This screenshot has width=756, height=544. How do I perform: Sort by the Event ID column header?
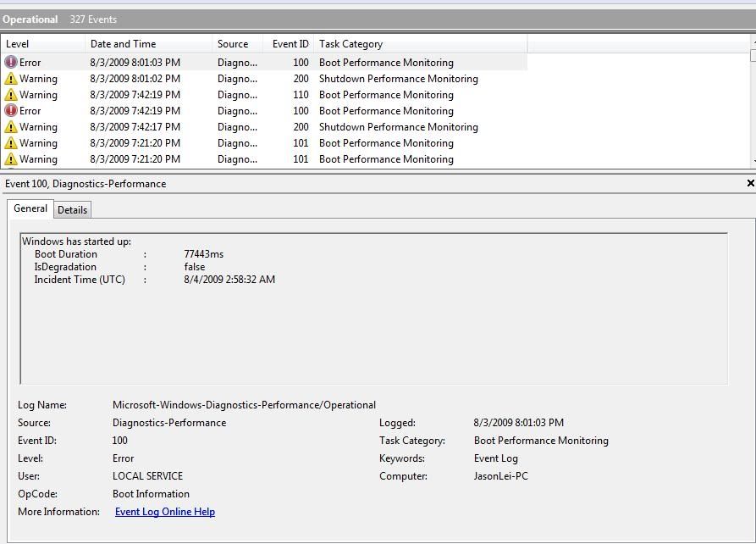[289, 44]
